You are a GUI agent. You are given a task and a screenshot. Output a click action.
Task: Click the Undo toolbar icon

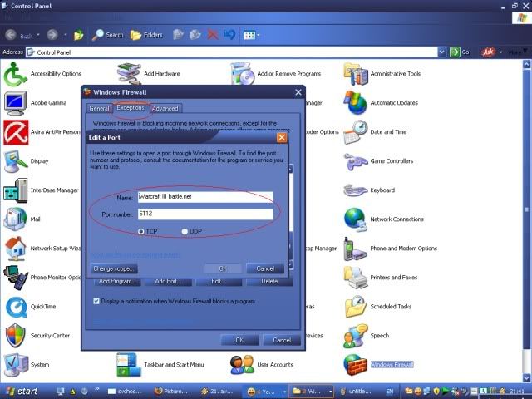(230, 35)
